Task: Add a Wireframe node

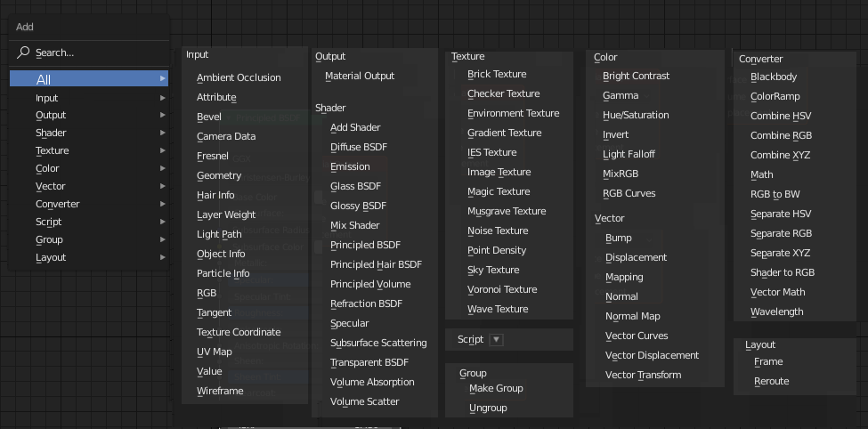Action: (220, 391)
